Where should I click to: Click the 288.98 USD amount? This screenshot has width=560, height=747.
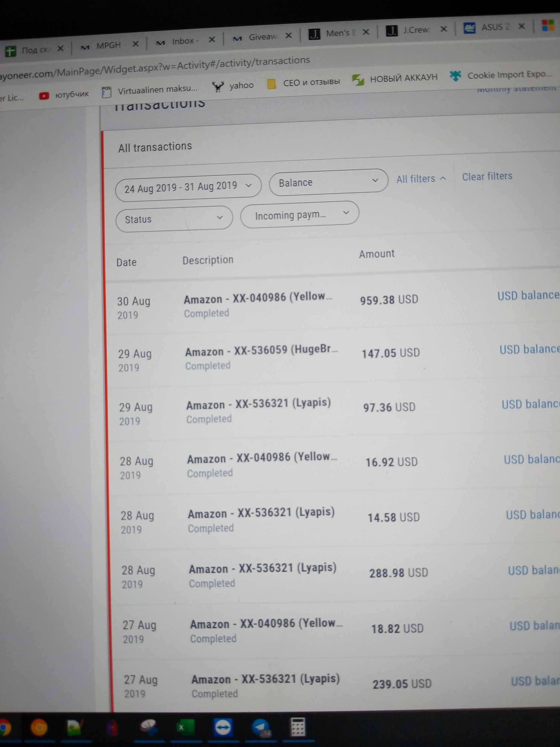399,573
